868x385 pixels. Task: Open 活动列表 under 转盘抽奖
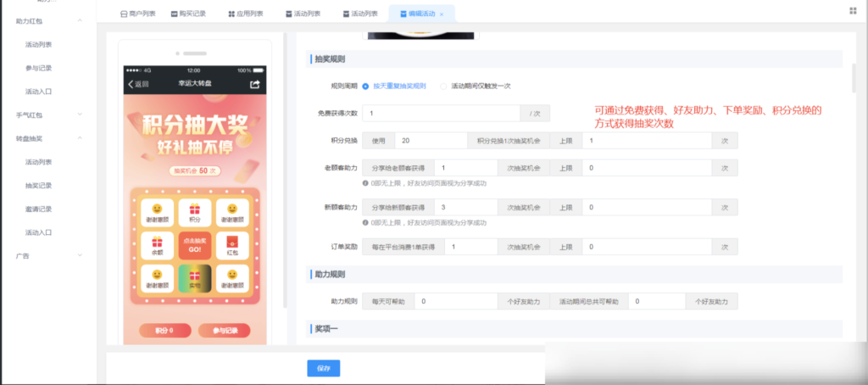(x=39, y=162)
